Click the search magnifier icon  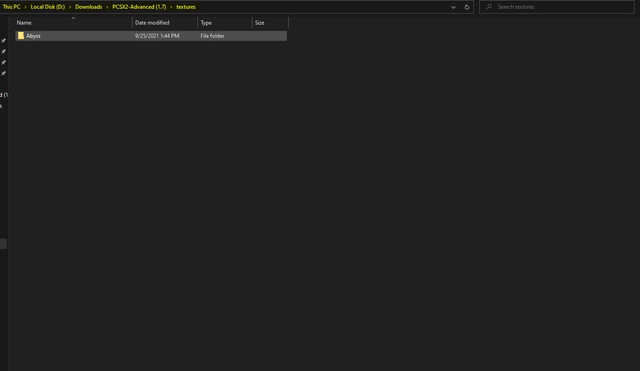489,7
